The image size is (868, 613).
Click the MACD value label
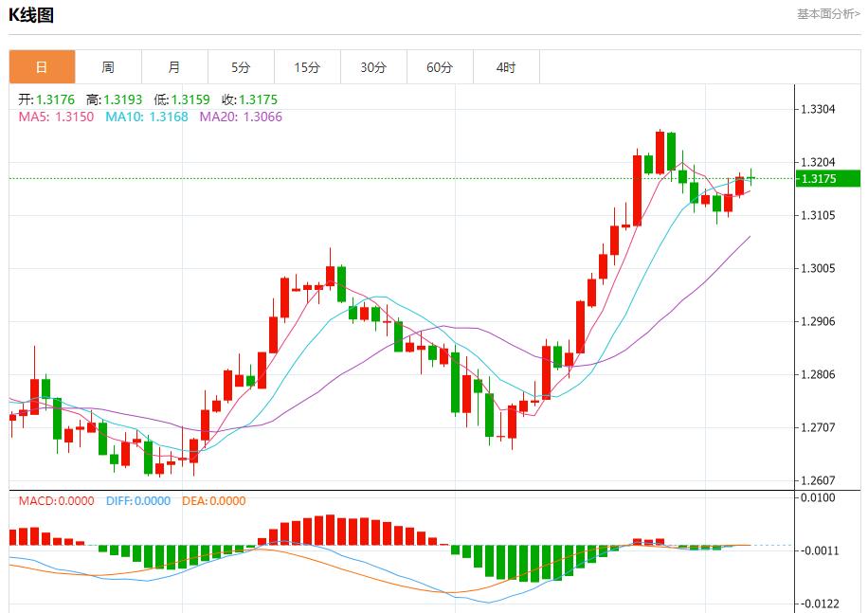pyautogui.click(x=56, y=501)
